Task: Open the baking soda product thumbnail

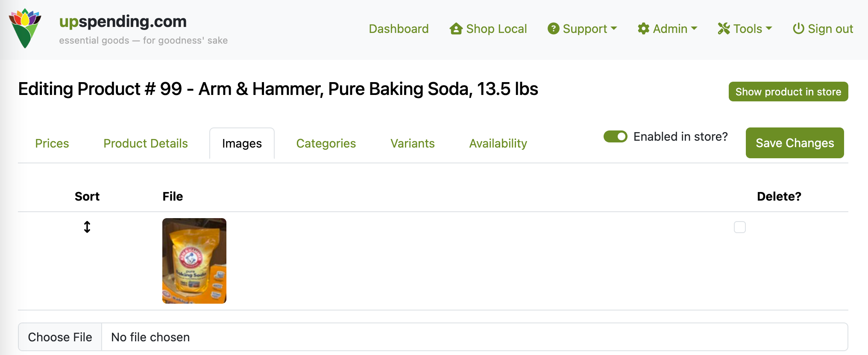Action: pyautogui.click(x=194, y=261)
